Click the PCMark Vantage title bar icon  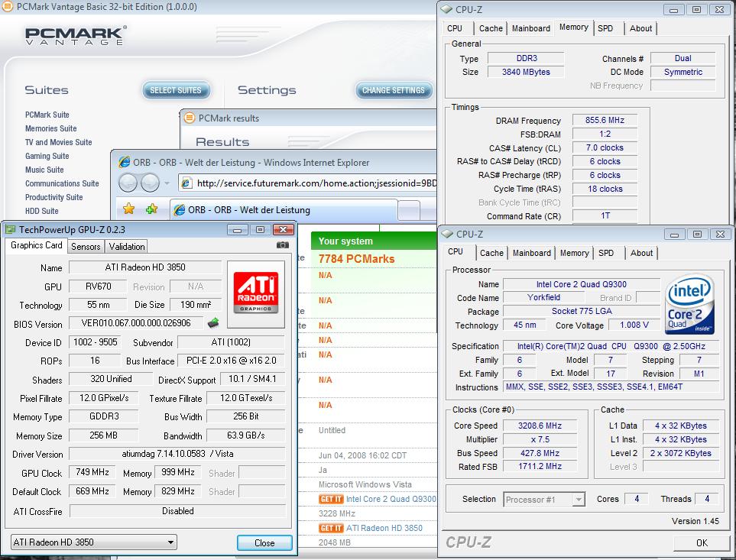pyautogui.click(x=8, y=7)
